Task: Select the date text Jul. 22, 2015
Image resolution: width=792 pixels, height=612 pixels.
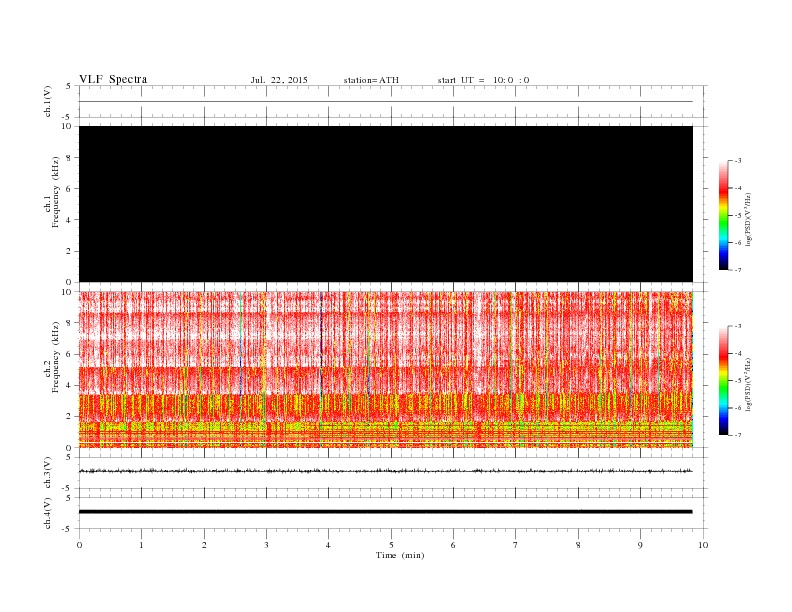Action: click(279, 80)
